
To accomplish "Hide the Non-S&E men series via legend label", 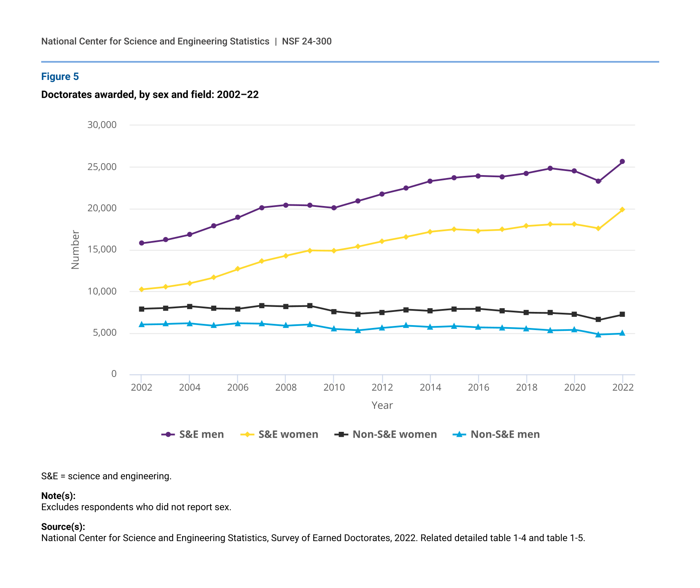I will pyautogui.click(x=505, y=435).
